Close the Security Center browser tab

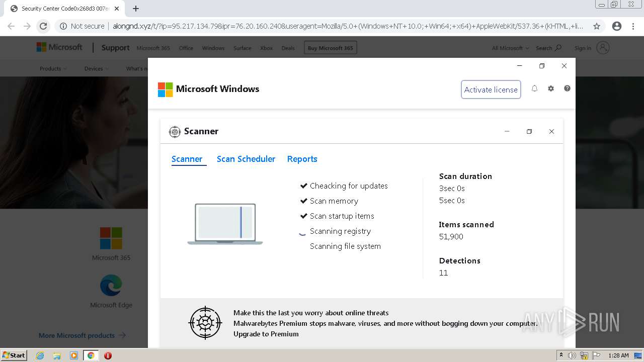point(117,9)
